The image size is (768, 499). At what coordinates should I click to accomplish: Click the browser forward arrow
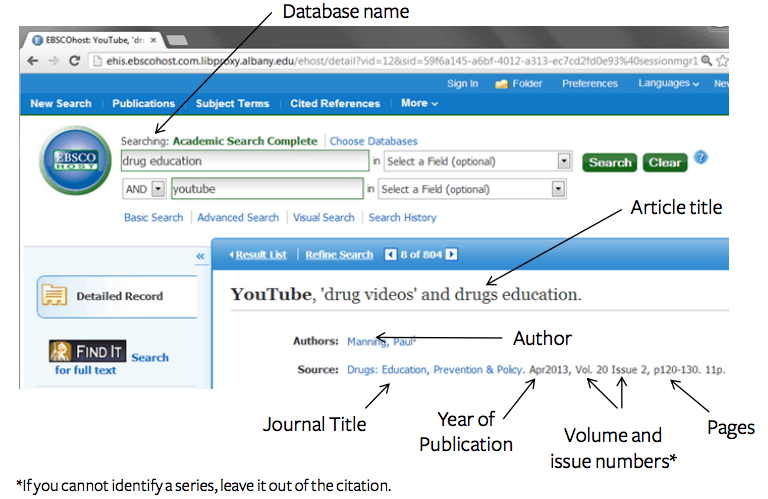(x=53, y=61)
